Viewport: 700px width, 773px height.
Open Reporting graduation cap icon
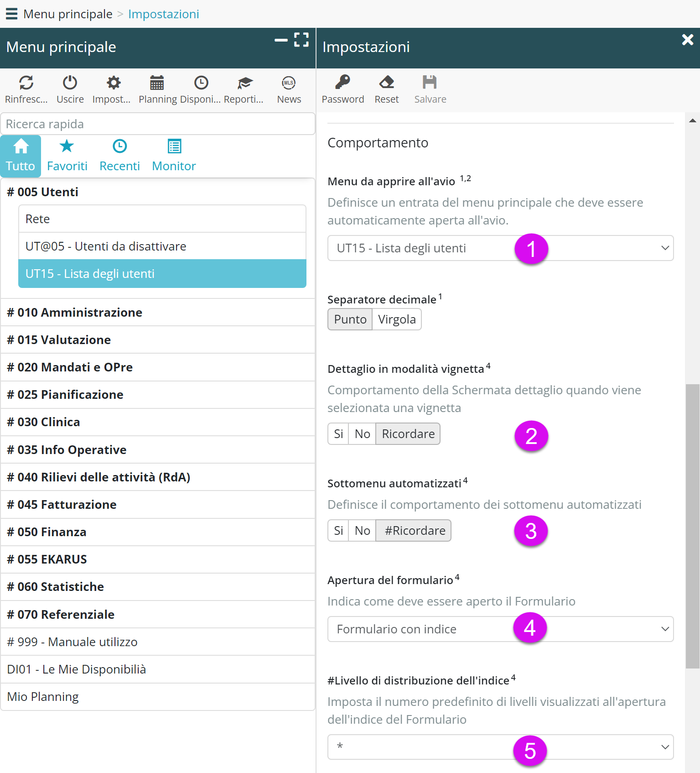pos(244,83)
